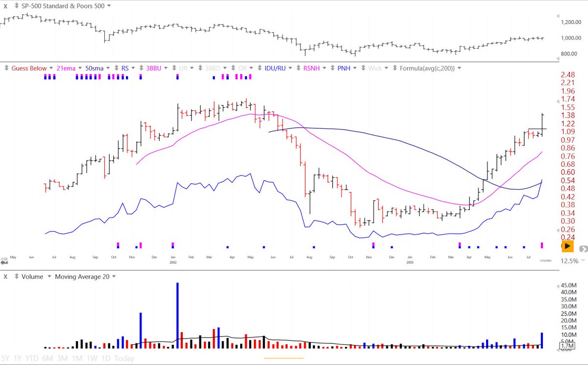Click the SP-500 Standard & Poors 500 label
Screen dimensions: 588x365
63,5
